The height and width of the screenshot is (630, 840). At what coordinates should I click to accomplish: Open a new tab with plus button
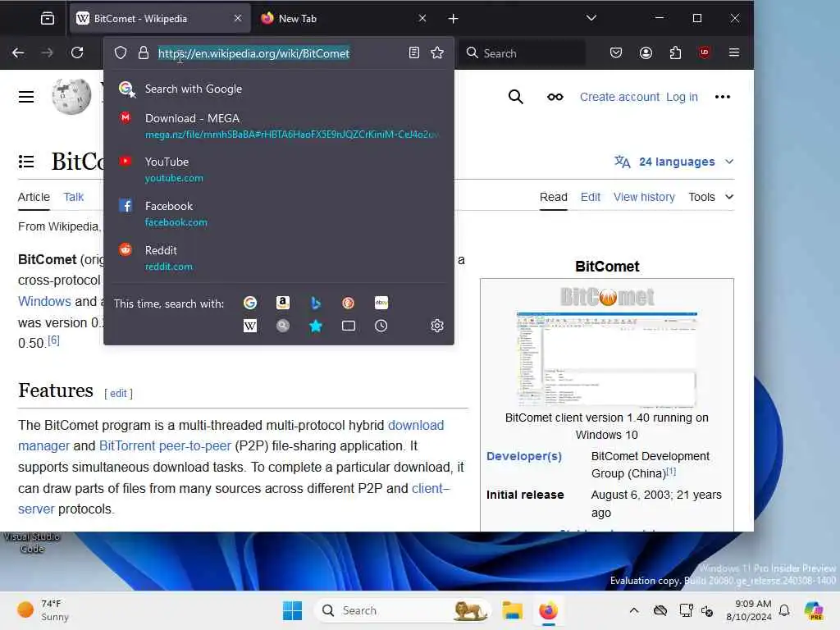click(453, 19)
